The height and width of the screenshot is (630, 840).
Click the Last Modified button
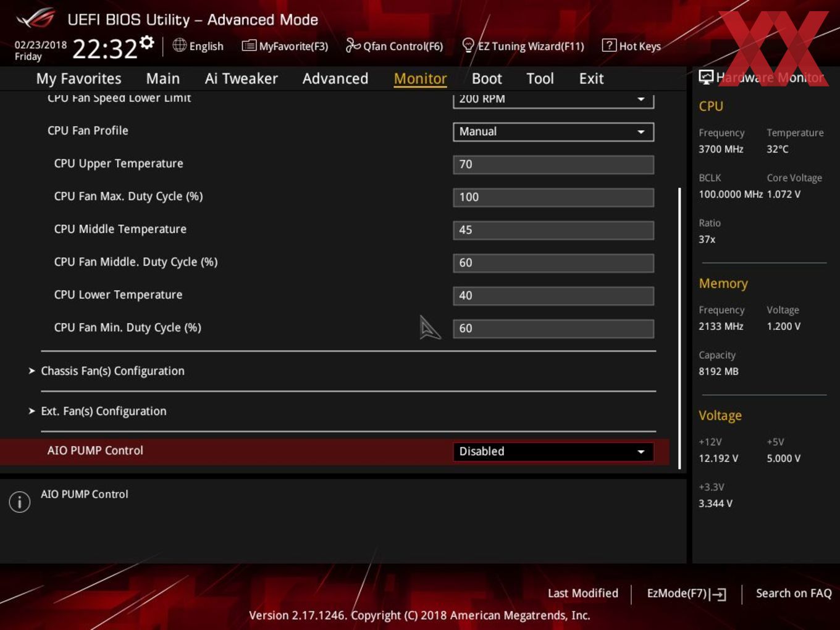point(582,593)
